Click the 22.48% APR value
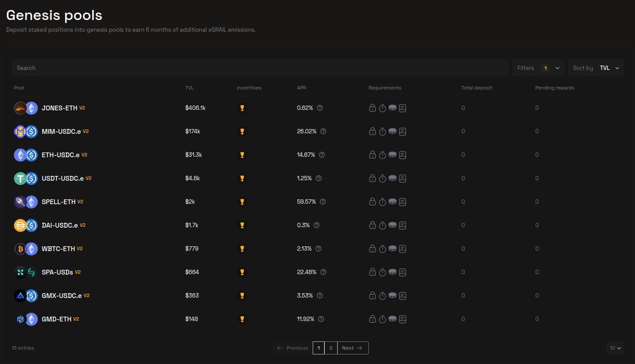 pos(307,272)
